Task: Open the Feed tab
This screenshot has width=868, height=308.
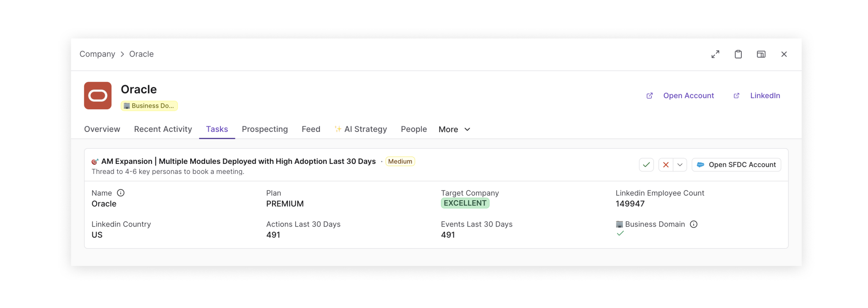Action: [x=311, y=129]
